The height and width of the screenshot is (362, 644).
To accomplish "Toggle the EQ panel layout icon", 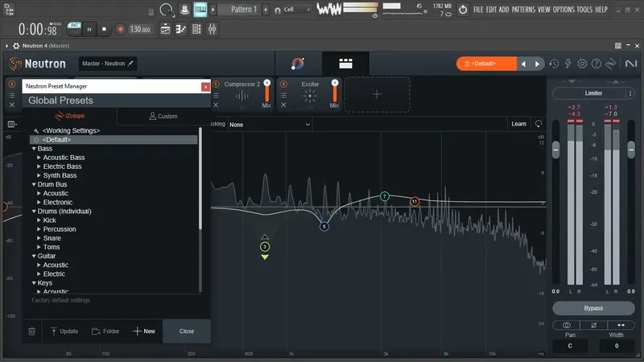I will click(12, 124).
